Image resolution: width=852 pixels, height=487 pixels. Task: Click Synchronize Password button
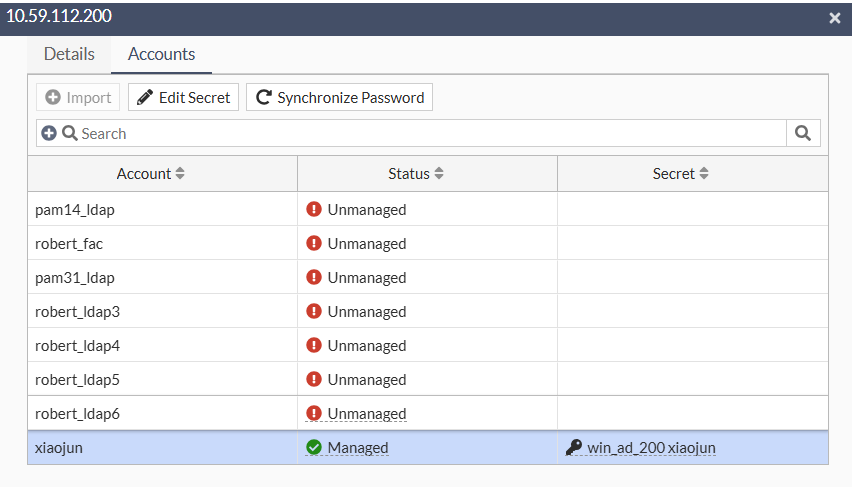click(340, 97)
